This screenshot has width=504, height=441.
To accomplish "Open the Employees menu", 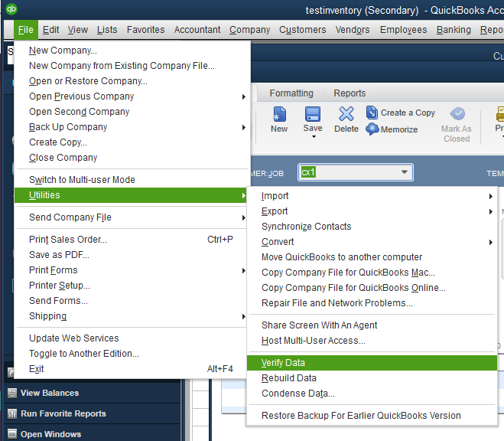I will click(403, 30).
